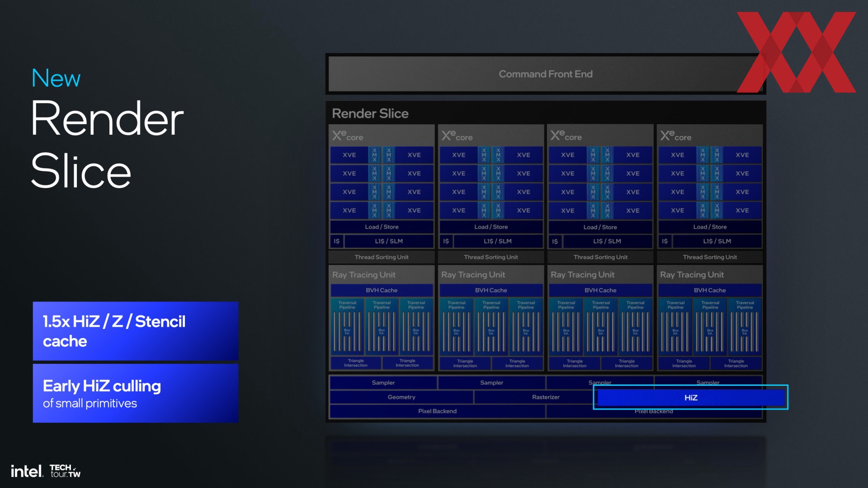Click the highlighted HiZ block

pyautogui.click(x=691, y=398)
